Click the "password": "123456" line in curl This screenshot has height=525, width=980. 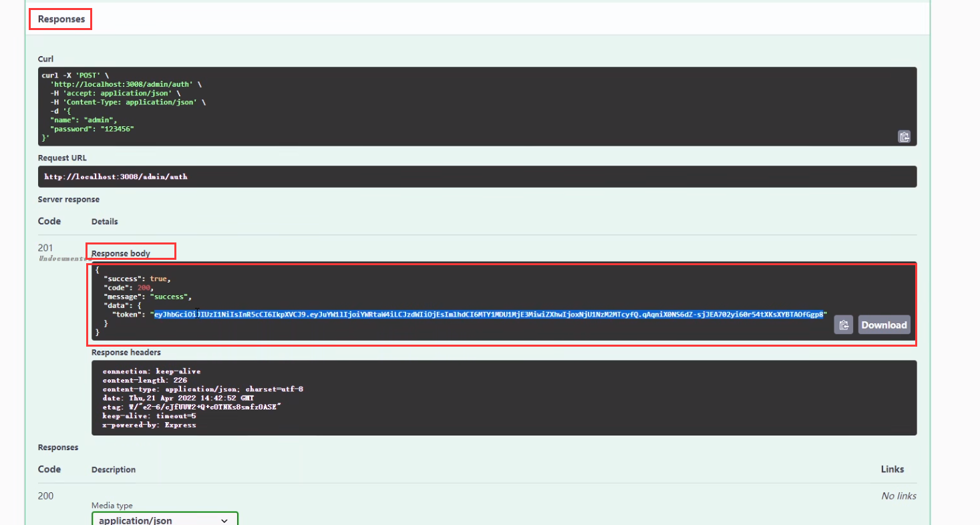click(x=92, y=128)
